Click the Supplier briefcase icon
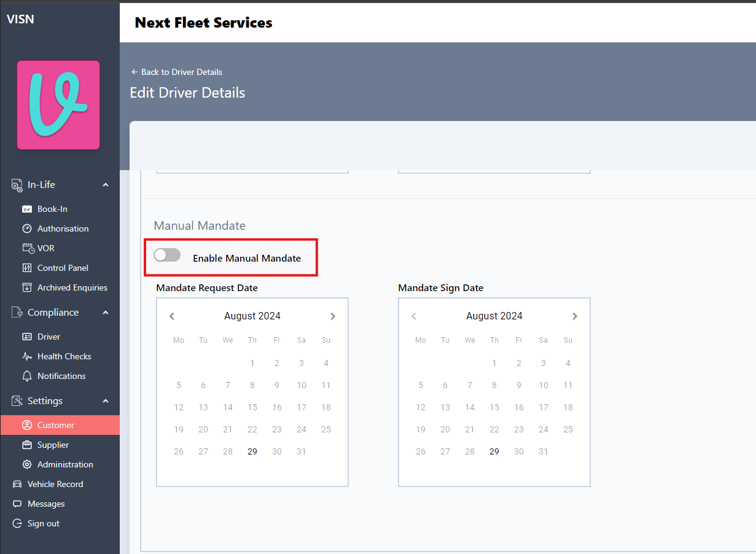This screenshot has width=756, height=554. click(26, 445)
